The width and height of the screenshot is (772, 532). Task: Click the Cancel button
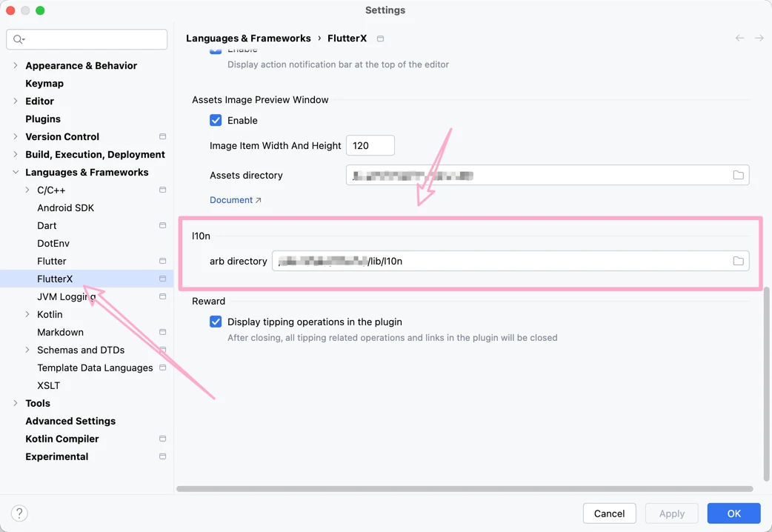tap(609, 513)
